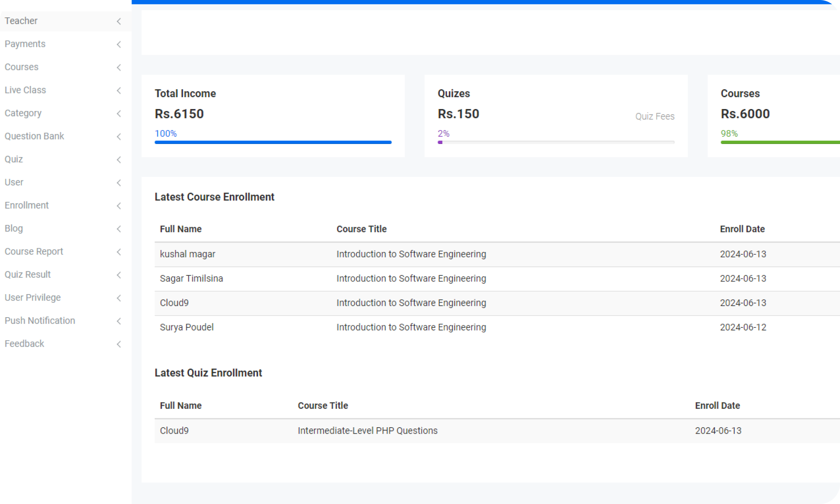Select the Sagar Timilsina name cell
The width and height of the screenshot is (840, 504).
pyautogui.click(x=191, y=278)
